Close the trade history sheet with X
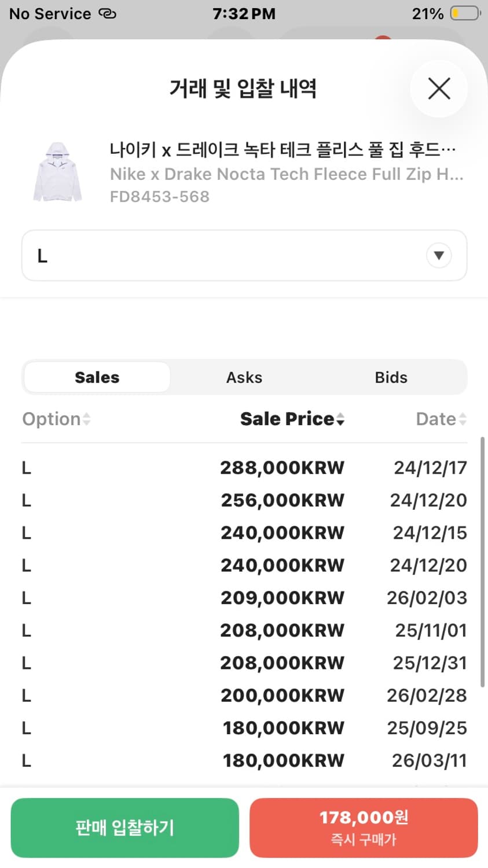The width and height of the screenshot is (488, 868). 439,89
